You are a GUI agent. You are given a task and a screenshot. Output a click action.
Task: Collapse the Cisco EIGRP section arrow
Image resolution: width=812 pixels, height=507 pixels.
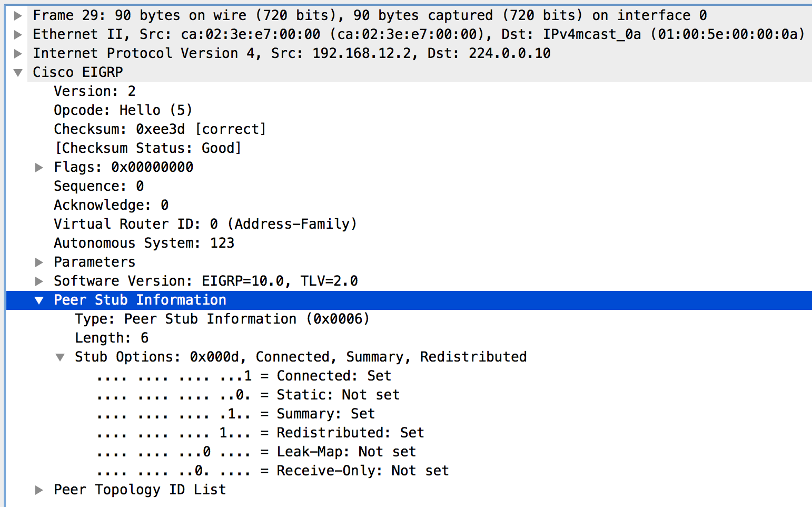tap(18, 73)
